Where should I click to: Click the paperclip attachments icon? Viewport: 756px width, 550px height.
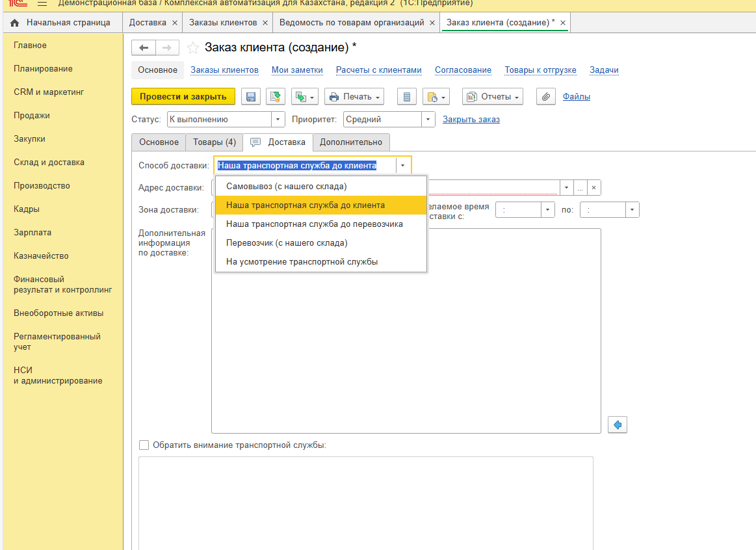coord(546,97)
